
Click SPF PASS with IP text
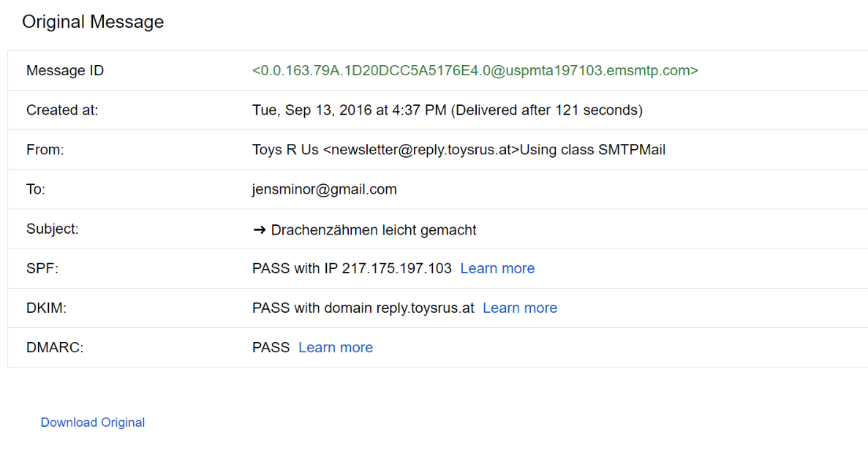(352, 268)
